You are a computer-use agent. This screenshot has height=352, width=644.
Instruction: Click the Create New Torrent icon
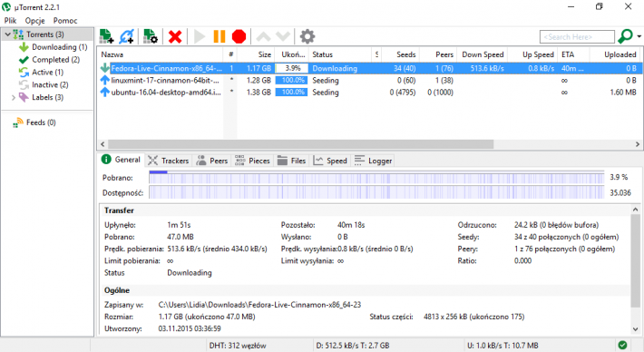click(151, 36)
